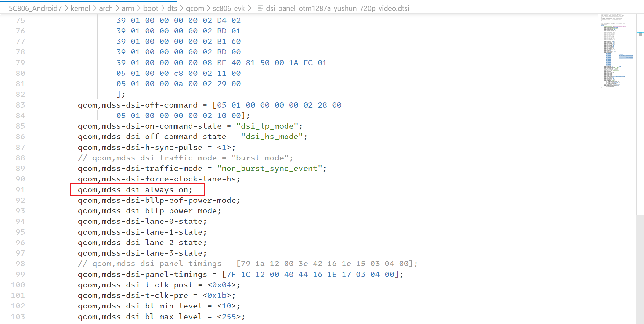The width and height of the screenshot is (644, 324).
Task: Select the qcom breadcrumb segment
Action: click(x=195, y=8)
